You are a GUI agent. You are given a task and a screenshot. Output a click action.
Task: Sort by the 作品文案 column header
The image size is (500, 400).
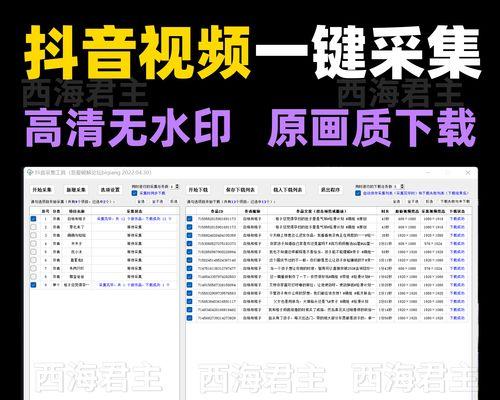(321, 211)
